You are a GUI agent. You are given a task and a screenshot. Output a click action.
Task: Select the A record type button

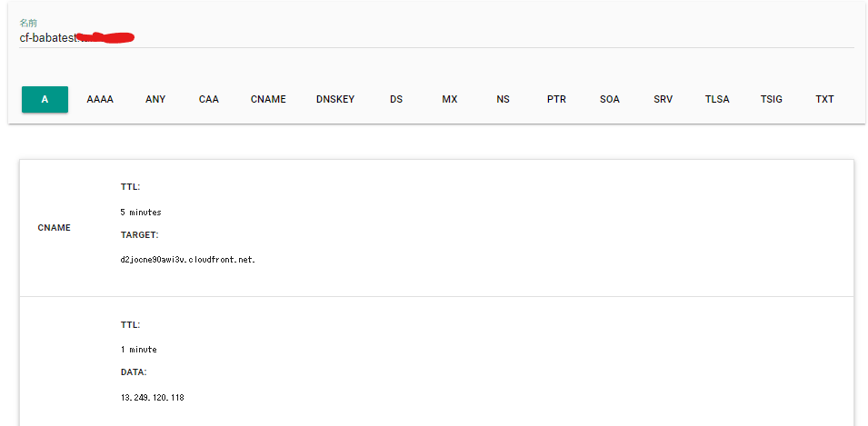point(45,100)
